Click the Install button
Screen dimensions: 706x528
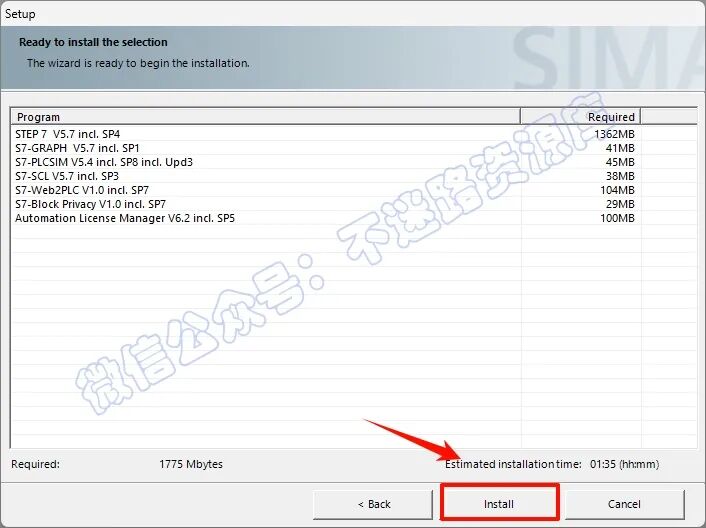point(499,503)
